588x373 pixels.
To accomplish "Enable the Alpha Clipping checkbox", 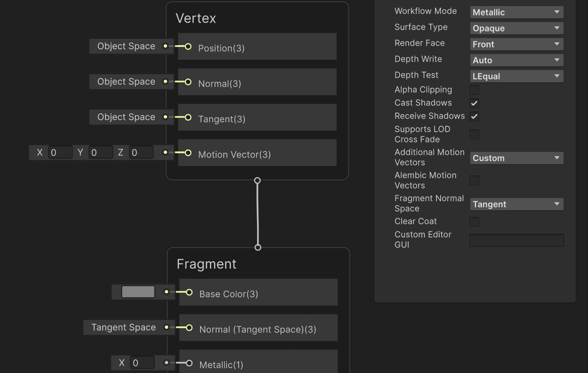I will pos(474,89).
